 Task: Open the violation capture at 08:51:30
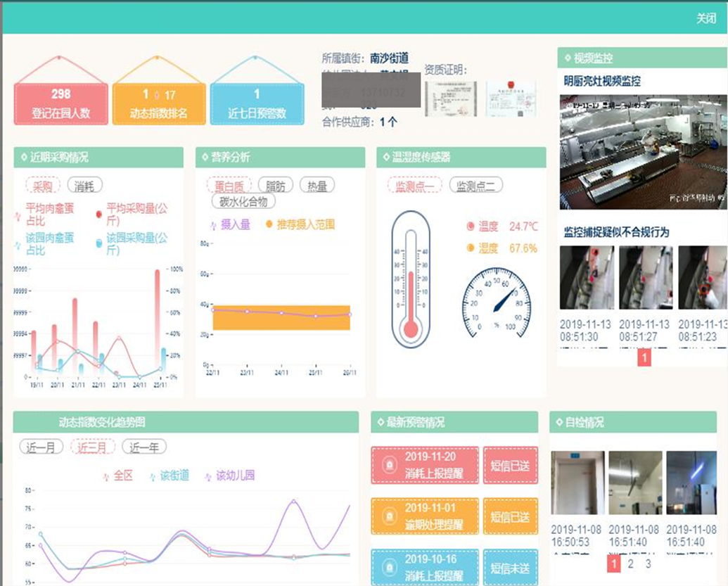587,278
